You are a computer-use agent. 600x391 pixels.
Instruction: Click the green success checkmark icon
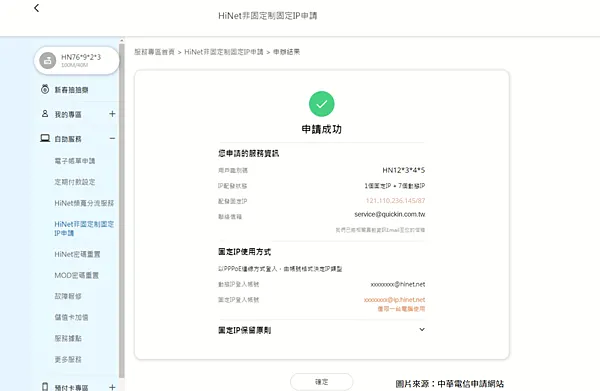click(321, 104)
